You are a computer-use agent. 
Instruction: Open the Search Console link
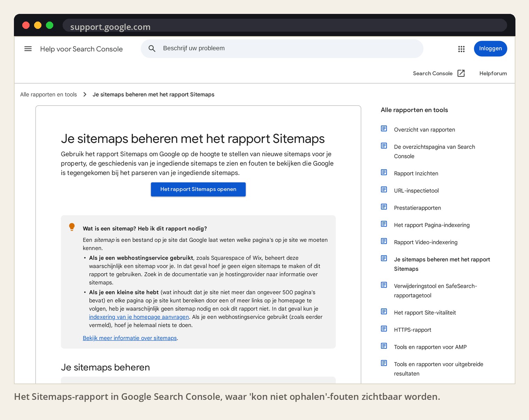(x=433, y=73)
